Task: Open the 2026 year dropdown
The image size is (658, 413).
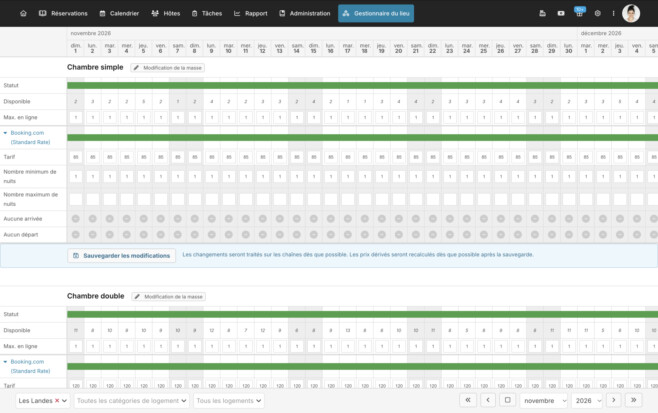Action: (x=587, y=400)
